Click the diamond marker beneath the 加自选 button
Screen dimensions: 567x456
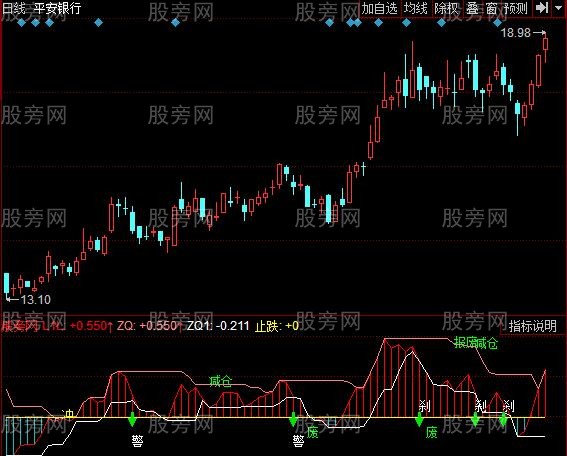point(378,23)
